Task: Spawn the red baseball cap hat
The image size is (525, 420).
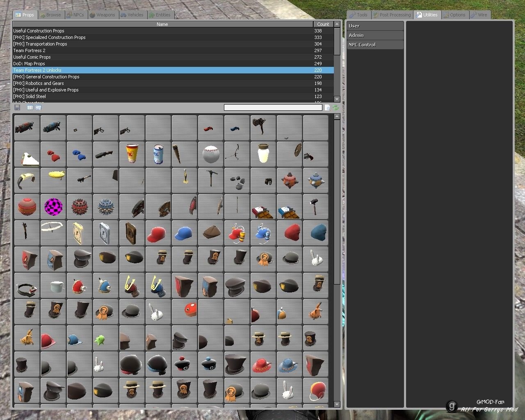Action: (158, 233)
